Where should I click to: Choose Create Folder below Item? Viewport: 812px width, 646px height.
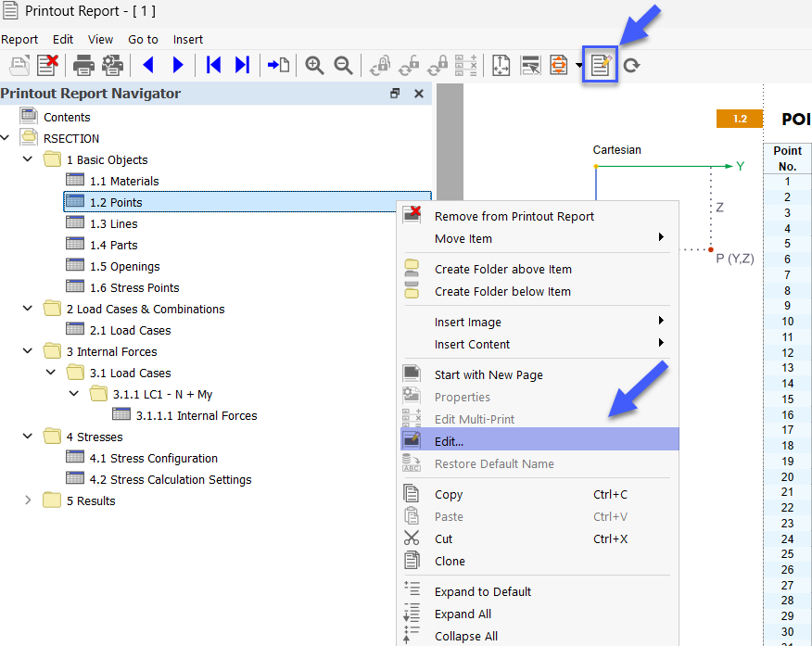538,291
